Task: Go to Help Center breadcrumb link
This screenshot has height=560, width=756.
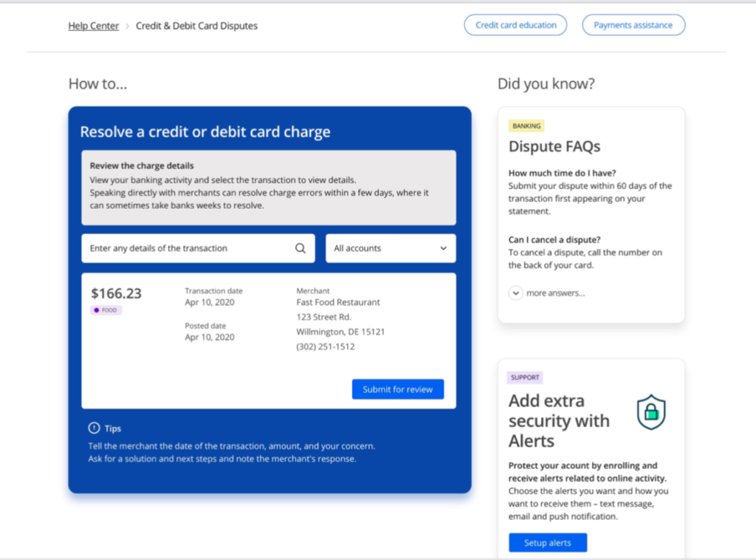Action: [94, 26]
